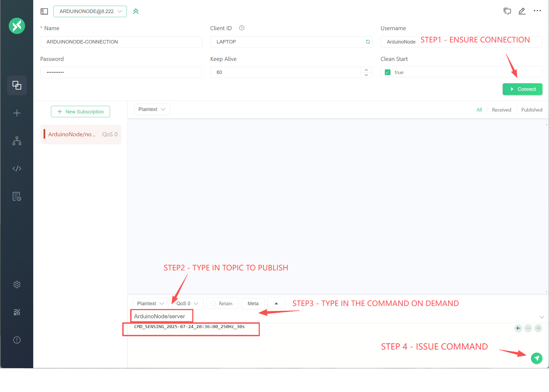Screen dimensions: 549x392
Task: Toggle the Clean Start checkbox
Action: click(x=388, y=72)
